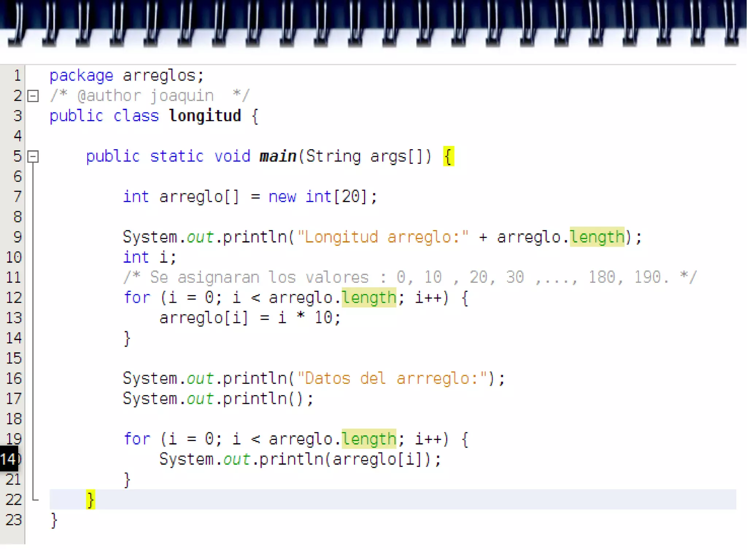The width and height of the screenshot is (747, 560).
Task: Click the highlighted length in line 9
Action: pos(597,237)
